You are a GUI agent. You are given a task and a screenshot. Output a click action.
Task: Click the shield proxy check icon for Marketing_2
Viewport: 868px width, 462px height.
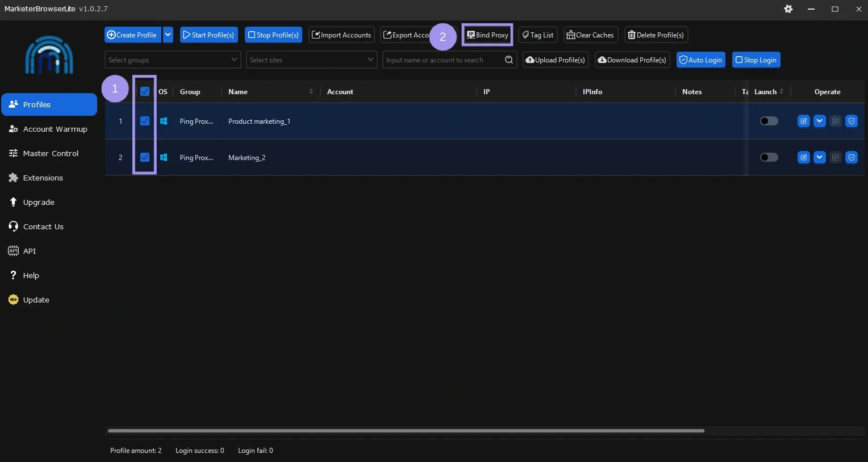(x=852, y=157)
